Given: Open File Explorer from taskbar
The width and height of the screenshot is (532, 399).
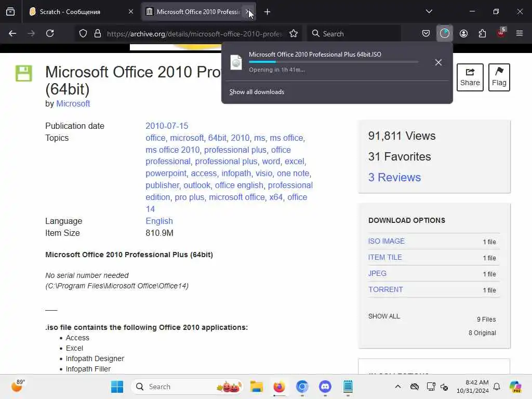Looking at the screenshot, I should click(257, 387).
